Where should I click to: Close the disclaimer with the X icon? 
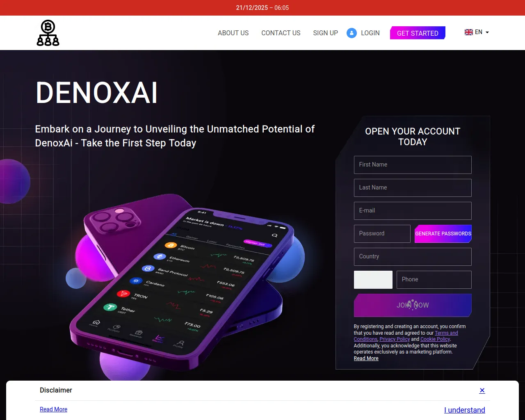pyautogui.click(x=482, y=390)
